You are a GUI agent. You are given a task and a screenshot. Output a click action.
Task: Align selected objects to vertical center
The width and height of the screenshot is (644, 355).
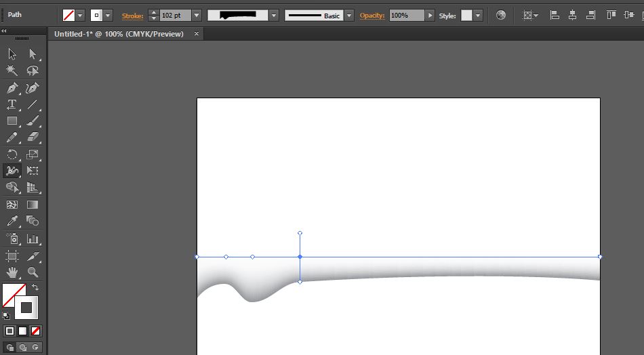tap(629, 15)
